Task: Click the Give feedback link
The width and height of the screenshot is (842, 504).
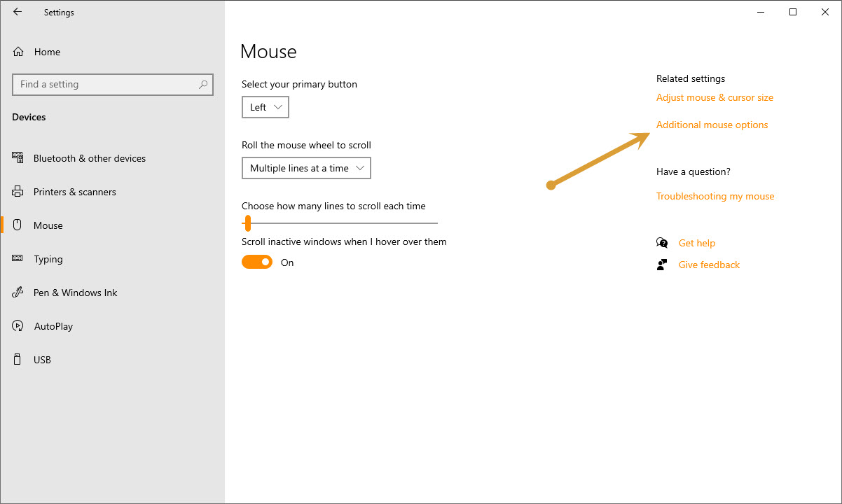Action: pos(709,265)
